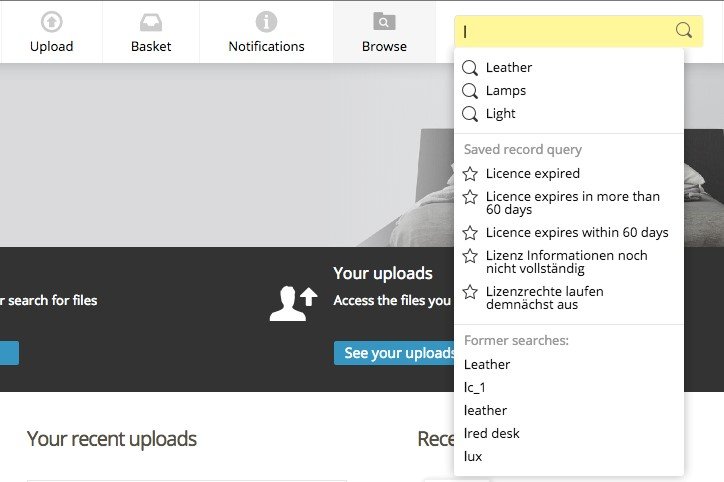
Task: Open the Basket tray icon
Action: click(151, 22)
